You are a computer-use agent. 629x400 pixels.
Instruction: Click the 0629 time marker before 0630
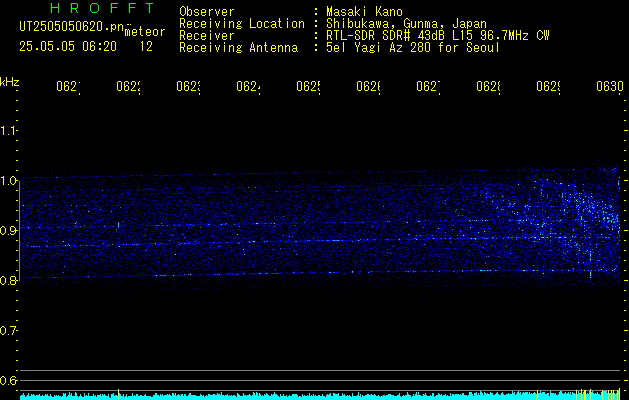coord(548,87)
